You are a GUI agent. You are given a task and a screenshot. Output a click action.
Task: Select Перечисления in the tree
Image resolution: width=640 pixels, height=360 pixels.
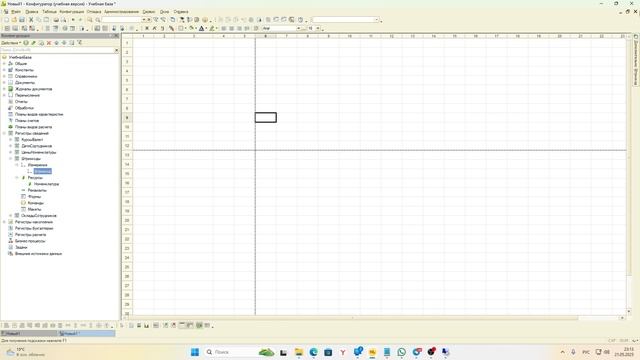click(x=27, y=96)
